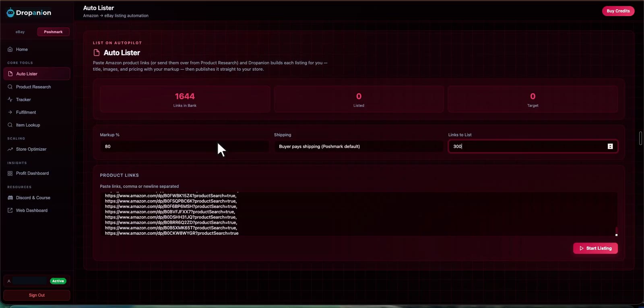Click the Product Research magnifier icon
This screenshot has width=644, height=308.
10,87
